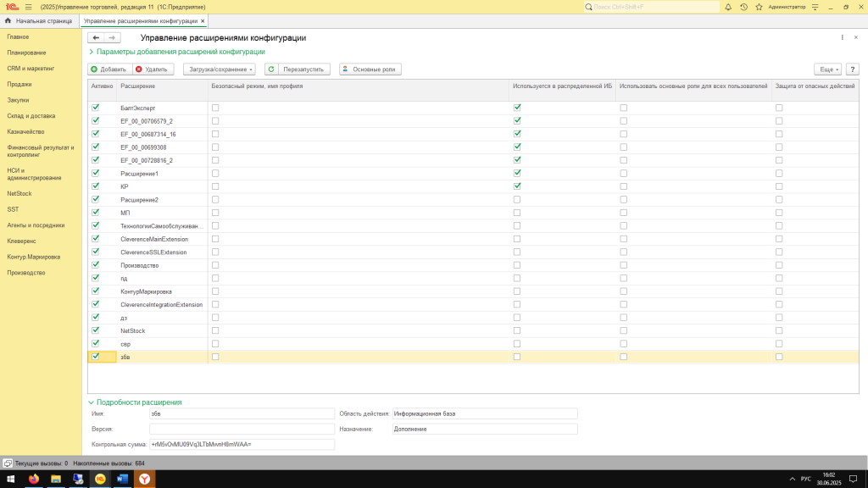Toggle Активно checkbox for CleverenceSSLExtension
The height and width of the screenshot is (488, 868).
(96, 252)
